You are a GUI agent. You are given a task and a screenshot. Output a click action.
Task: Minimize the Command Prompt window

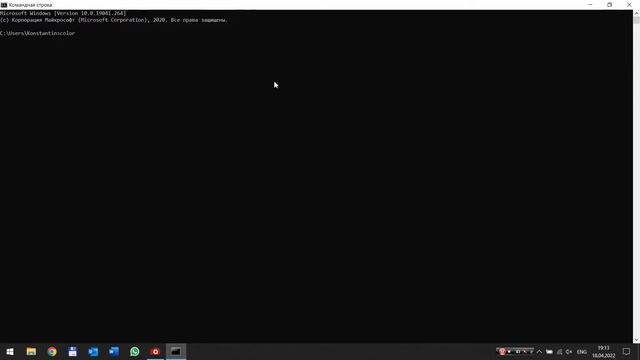pos(590,5)
